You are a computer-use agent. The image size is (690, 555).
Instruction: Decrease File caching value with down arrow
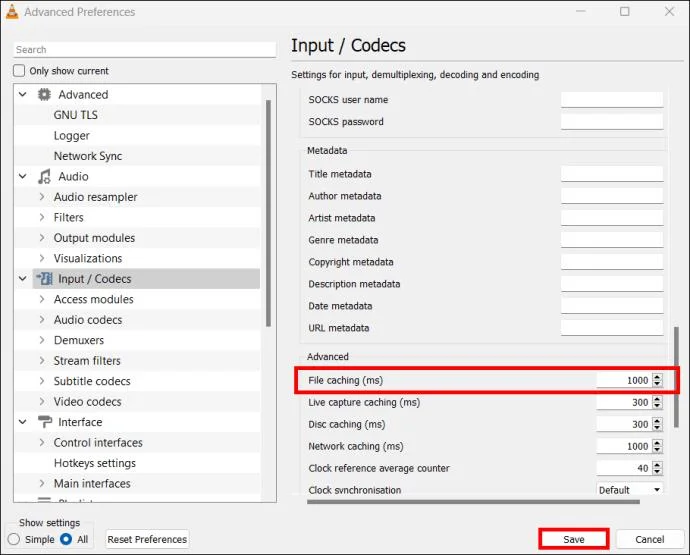[657, 383]
